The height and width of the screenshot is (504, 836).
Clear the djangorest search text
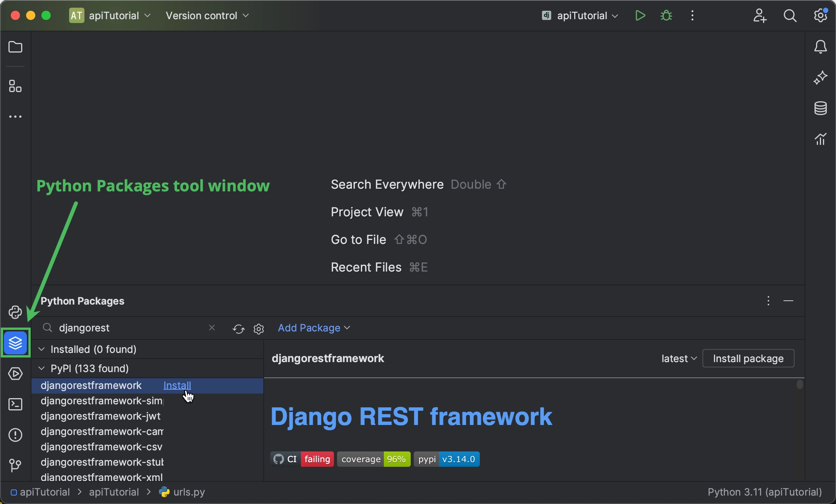coord(211,328)
